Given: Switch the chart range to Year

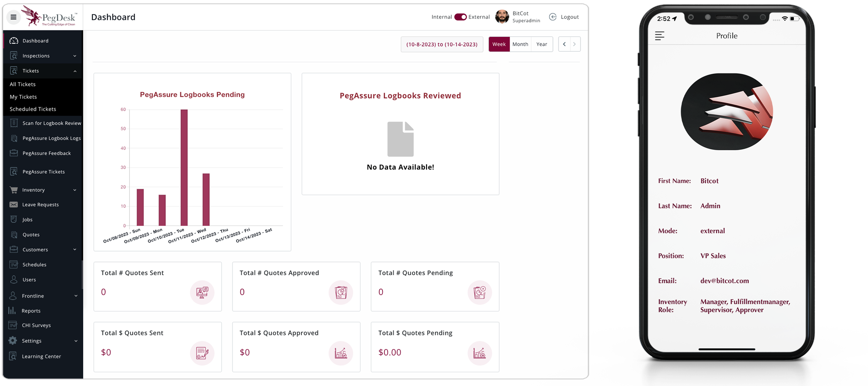Looking at the screenshot, I should [541, 44].
